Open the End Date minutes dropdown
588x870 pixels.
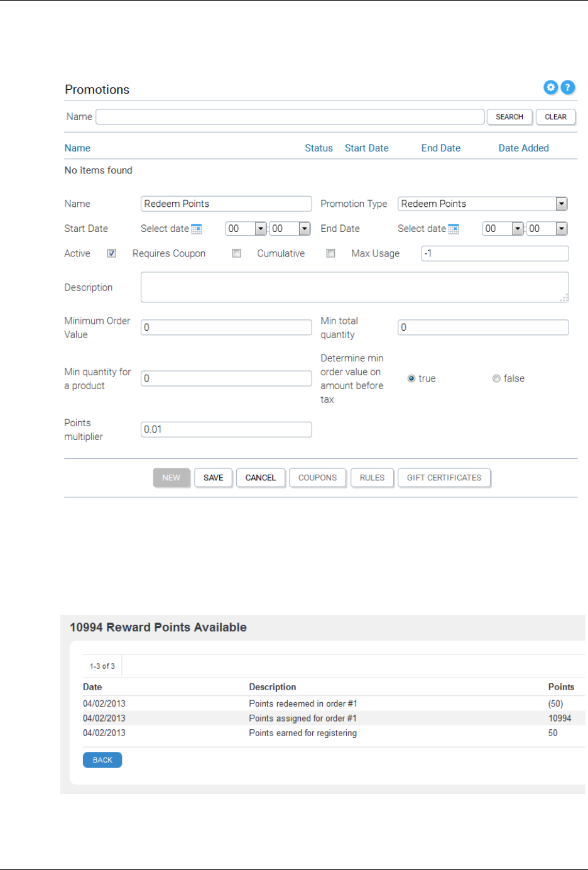[562, 229]
